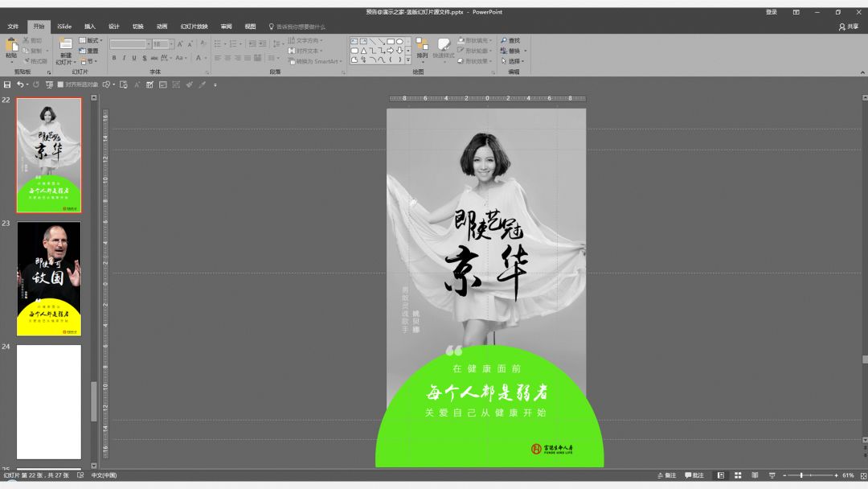Select the triangle shape in shapes gallery
This screenshot has height=489, width=868.
(363, 51)
